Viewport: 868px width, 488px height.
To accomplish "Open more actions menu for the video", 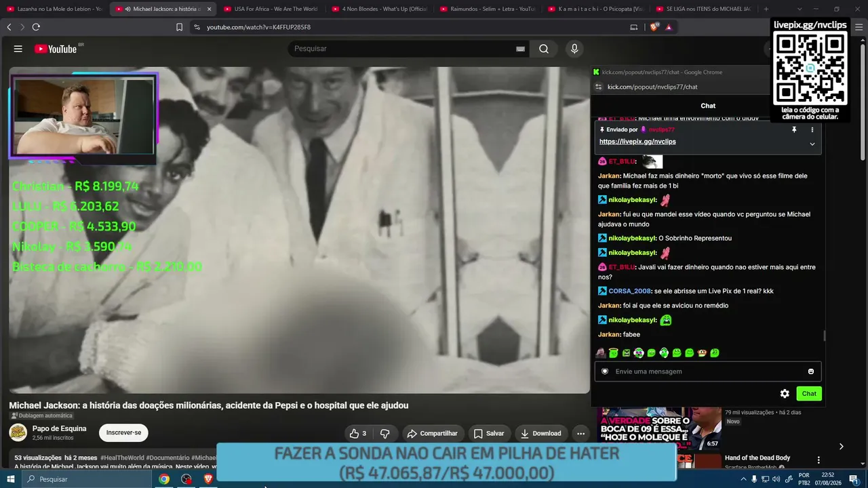I will tap(580, 433).
